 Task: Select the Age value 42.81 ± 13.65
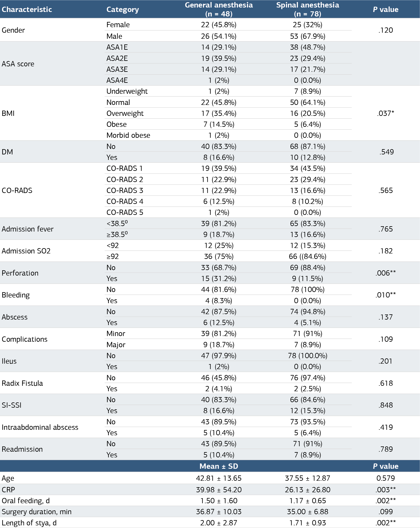tap(219, 478)
